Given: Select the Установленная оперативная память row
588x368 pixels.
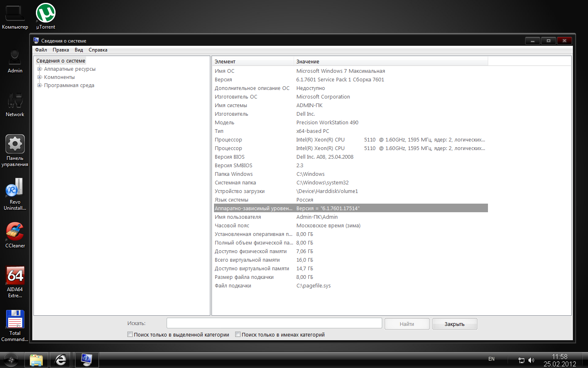Looking at the screenshot, I should [350, 234].
